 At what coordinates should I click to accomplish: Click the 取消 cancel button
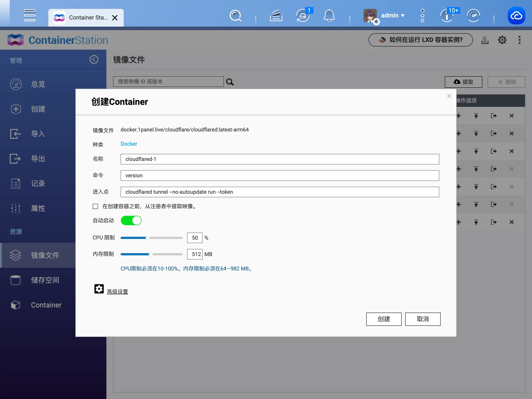pos(423,319)
